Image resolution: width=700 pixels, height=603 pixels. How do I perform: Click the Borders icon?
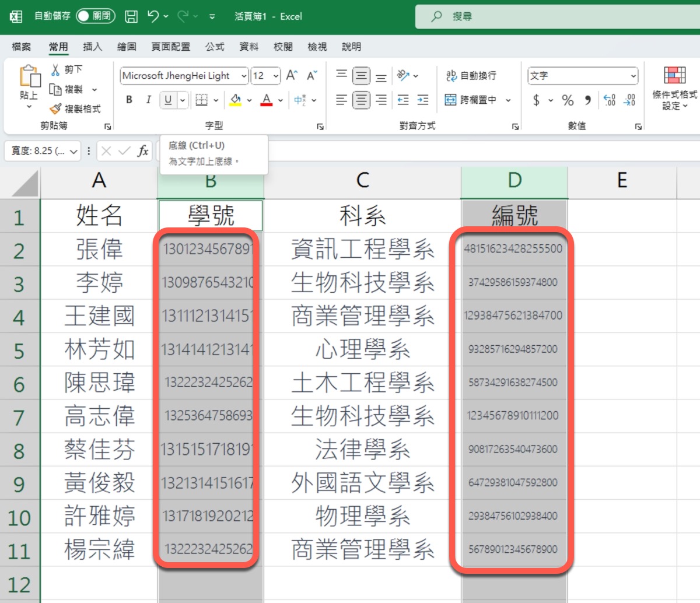tap(201, 100)
